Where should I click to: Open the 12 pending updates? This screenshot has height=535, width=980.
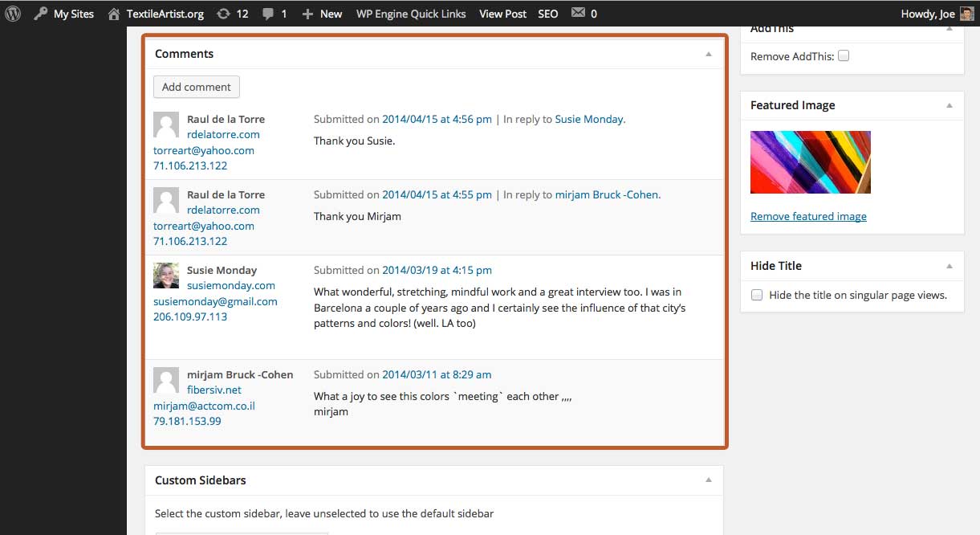pyautogui.click(x=232, y=14)
